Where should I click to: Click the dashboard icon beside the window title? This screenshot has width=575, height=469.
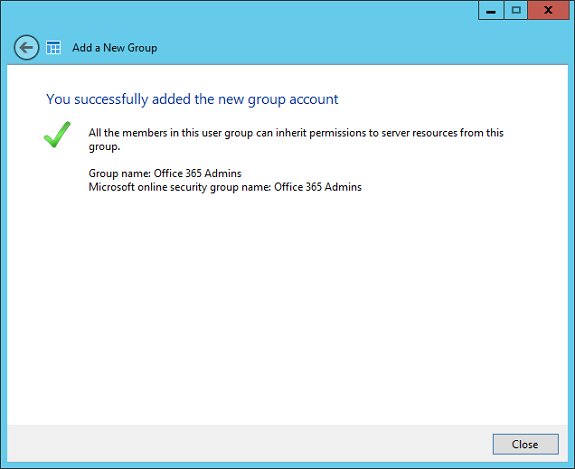(x=54, y=48)
